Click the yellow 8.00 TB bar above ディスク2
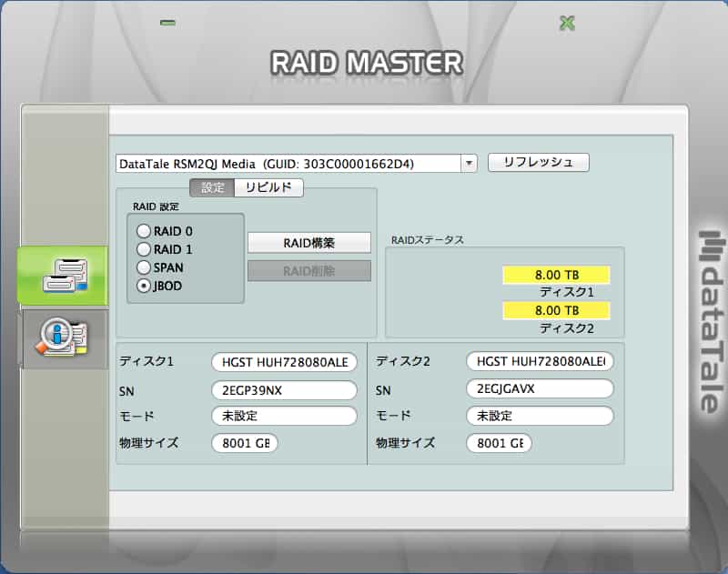Screen dimensions: 728x574 point(556,310)
